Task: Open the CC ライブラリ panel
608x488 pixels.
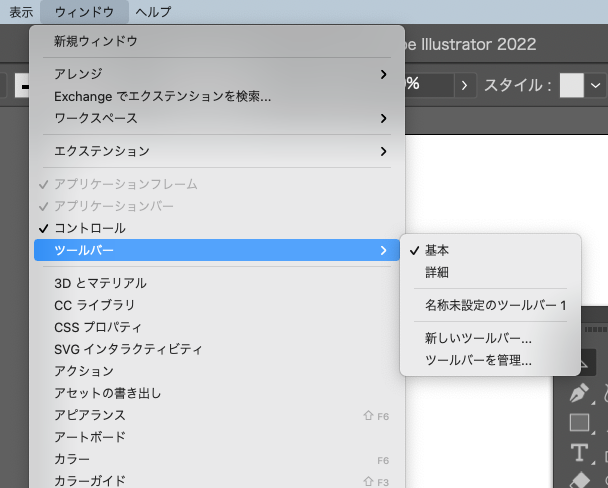Action: pyautogui.click(x=95, y=305)
